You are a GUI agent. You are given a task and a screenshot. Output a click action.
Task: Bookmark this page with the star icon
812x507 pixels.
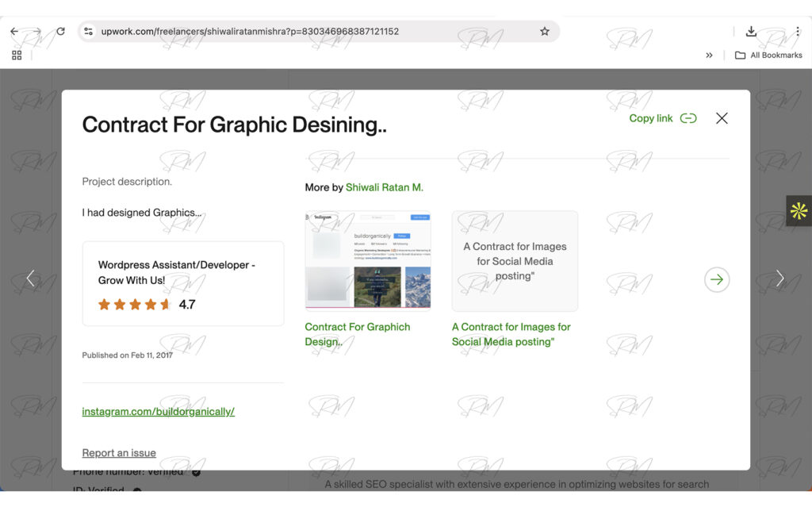pyautogui.click(x=544, y=31)
